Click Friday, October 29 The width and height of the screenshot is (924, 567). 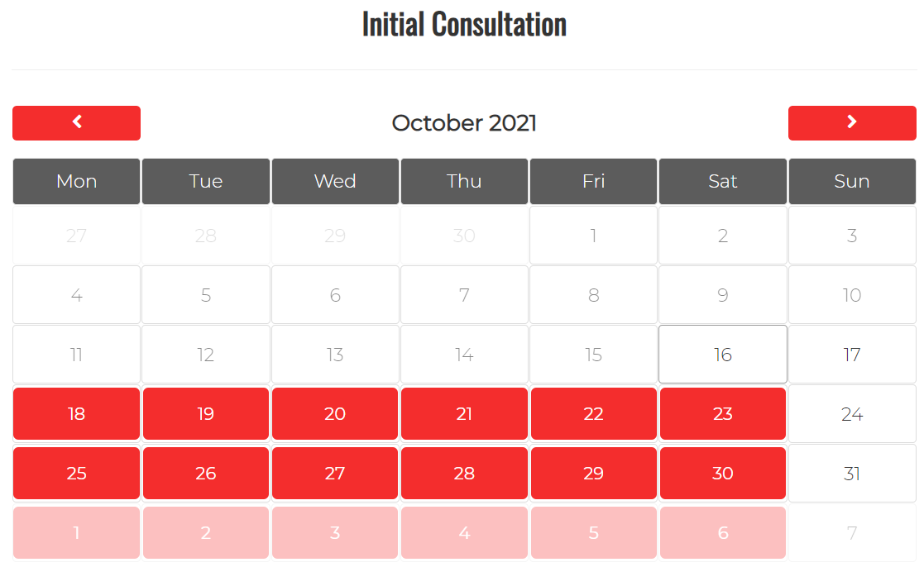(x=594, y=473)
